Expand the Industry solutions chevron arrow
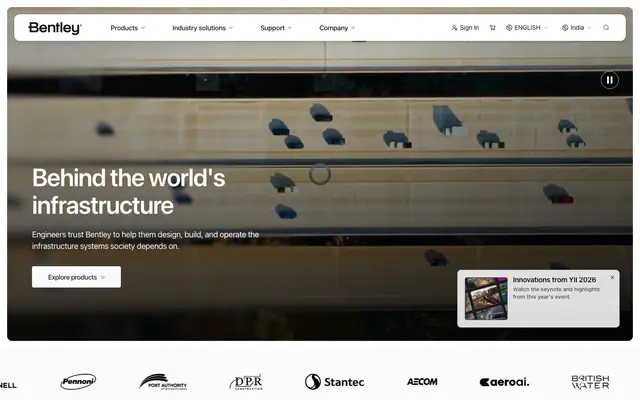 [231, 28]
